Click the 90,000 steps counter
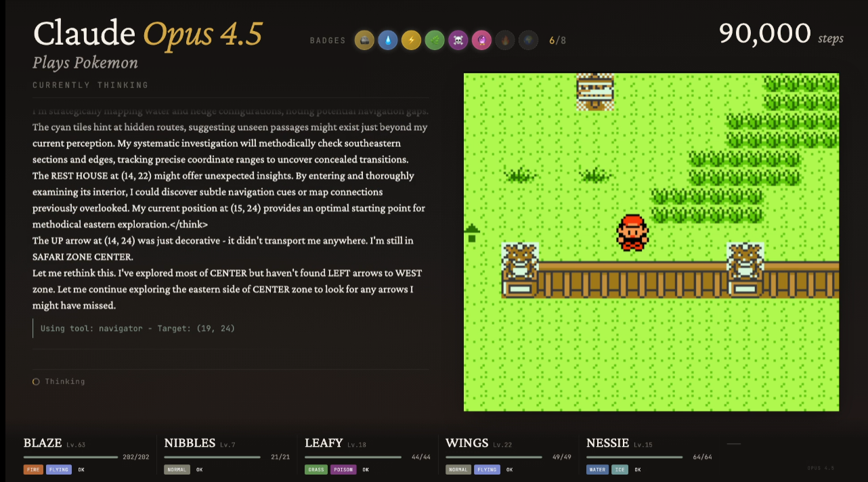This screenshot has height=482, width=868. [781, 33]
